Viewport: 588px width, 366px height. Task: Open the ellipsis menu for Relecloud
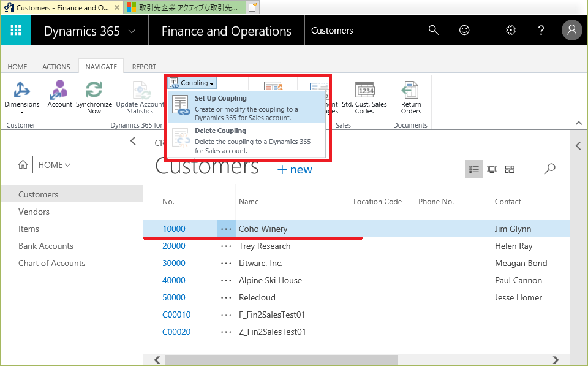click(226, 298)
